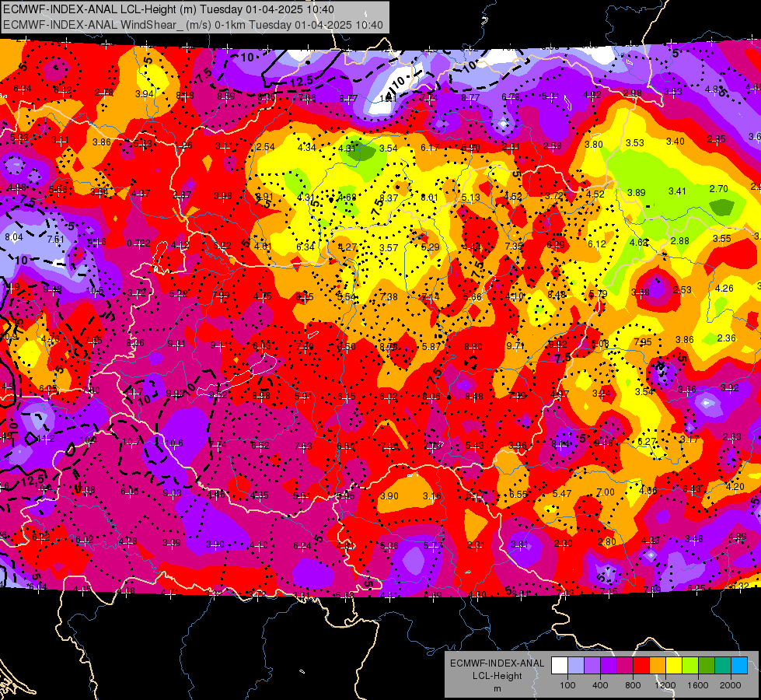761x700 pixels.
Task: Click the value '3.80' on the map
Action: click(x=594, y=144)
